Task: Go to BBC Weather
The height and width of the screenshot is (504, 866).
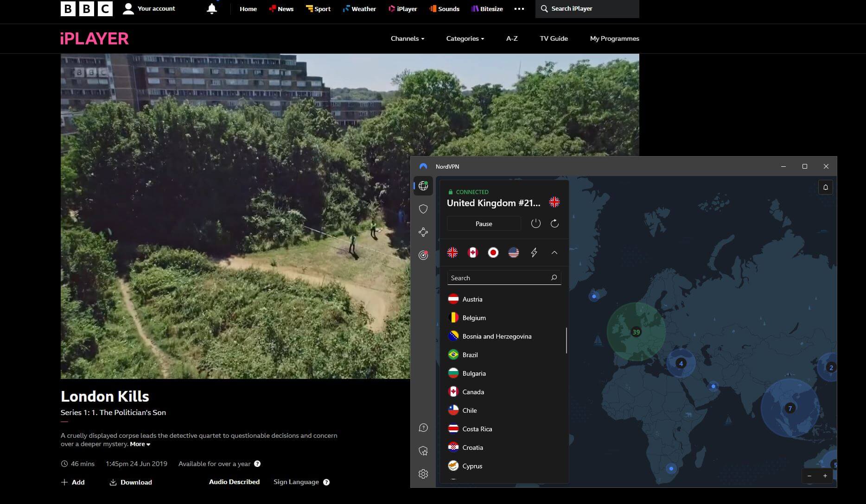Action: [359, 9]
